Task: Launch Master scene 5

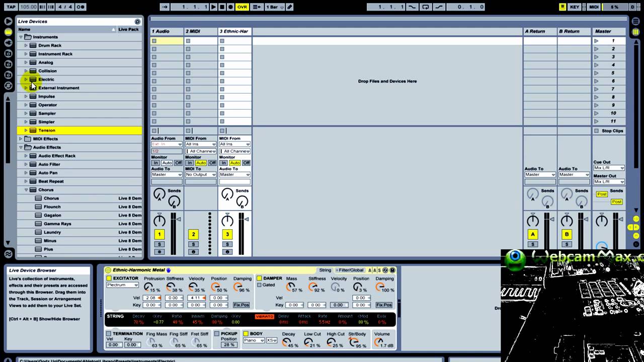Action: click(x=596, y=73)
